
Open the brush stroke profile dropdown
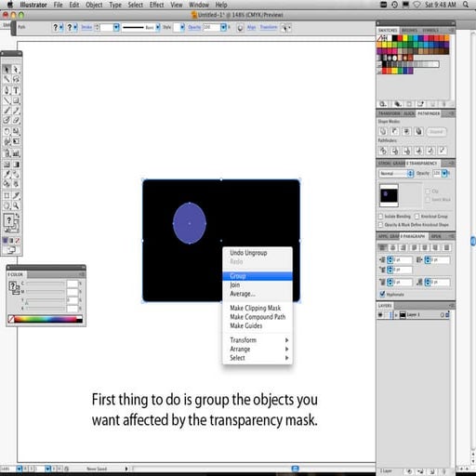click(158, 28)
